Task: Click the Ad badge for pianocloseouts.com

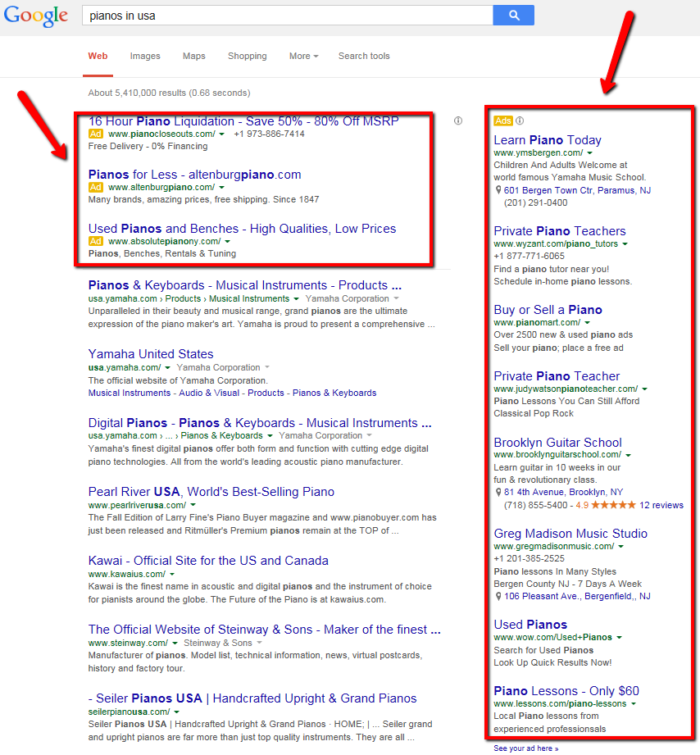Action: click(x=95, y=134)
